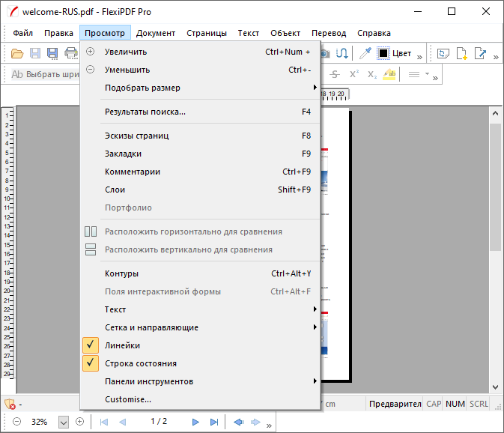Apply superscript formatting
This screenshot has height=433, width=504.
(354, 74)
